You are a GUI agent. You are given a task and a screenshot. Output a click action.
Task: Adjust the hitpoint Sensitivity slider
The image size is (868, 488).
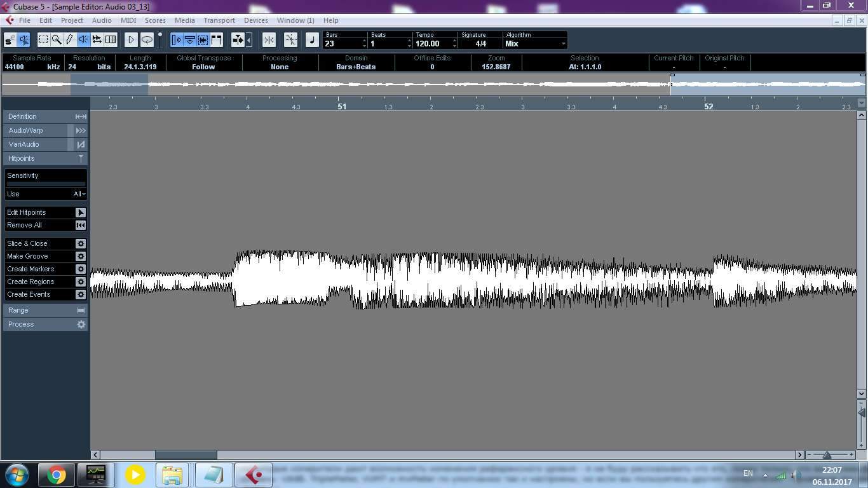pos(46,184)
